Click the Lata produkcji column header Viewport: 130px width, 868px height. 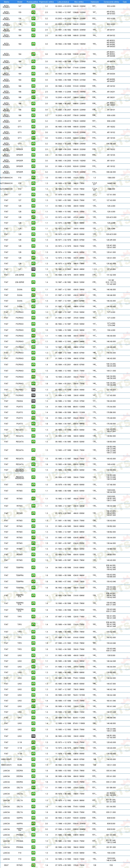[x=63, y=2]
